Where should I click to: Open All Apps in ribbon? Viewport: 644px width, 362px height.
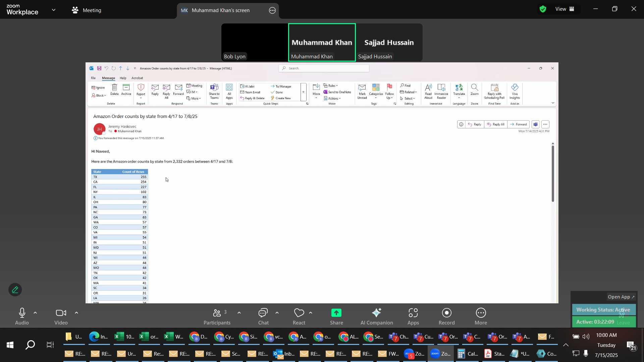[x=229, y=91]
